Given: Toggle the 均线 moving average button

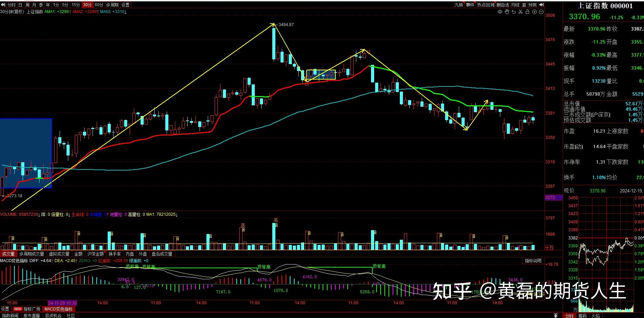Looking at the screenshot, I should click(x=515, y=5).
